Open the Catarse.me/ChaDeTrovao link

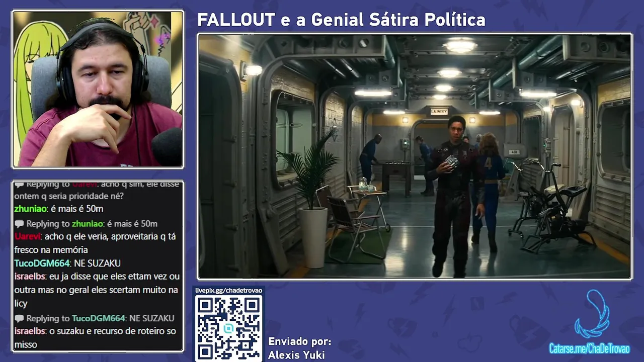(x=589, y=349)
